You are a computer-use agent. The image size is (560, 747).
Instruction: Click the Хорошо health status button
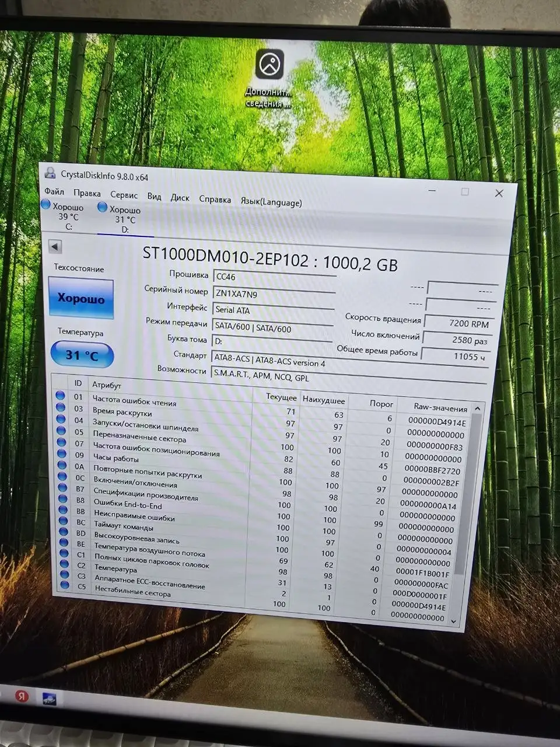pyautogui.click(x=80, y=299)
